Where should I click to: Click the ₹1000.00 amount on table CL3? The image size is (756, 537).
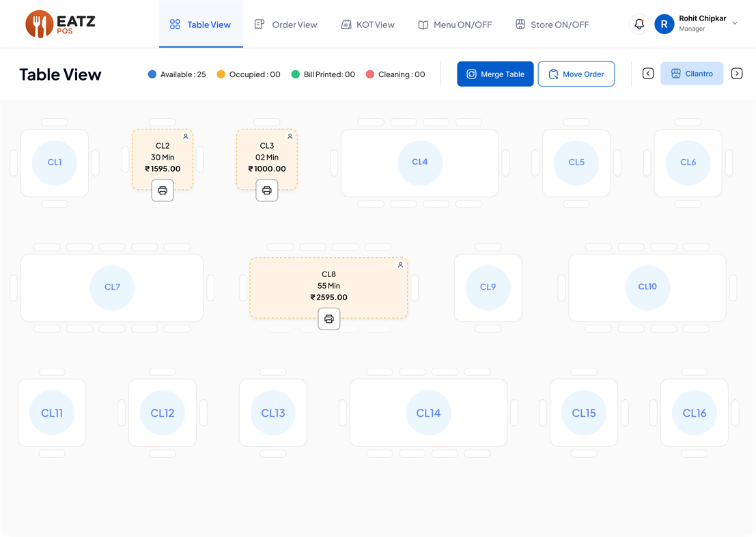pyautogui.click(x=267, y=169)
